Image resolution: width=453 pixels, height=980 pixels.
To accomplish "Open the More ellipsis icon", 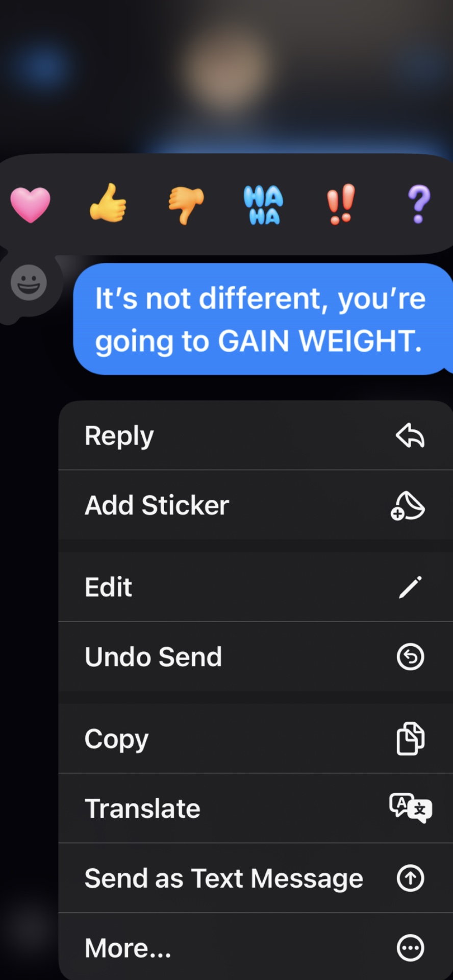I will click(410, 948).
